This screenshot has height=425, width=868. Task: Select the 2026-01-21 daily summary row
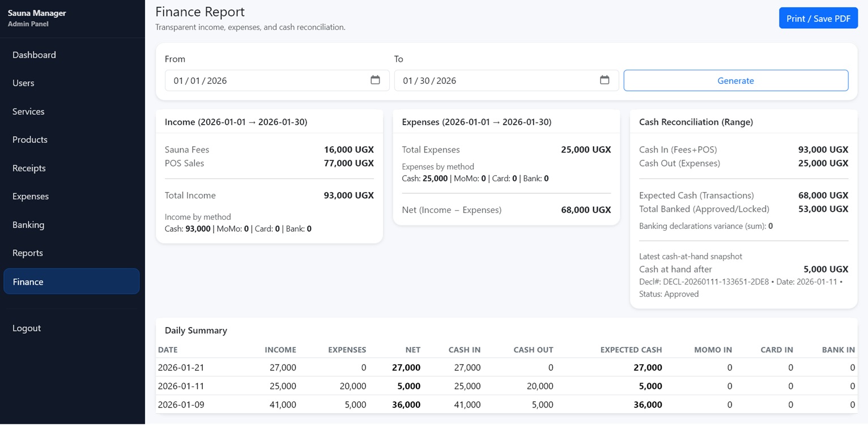point(505,368)
